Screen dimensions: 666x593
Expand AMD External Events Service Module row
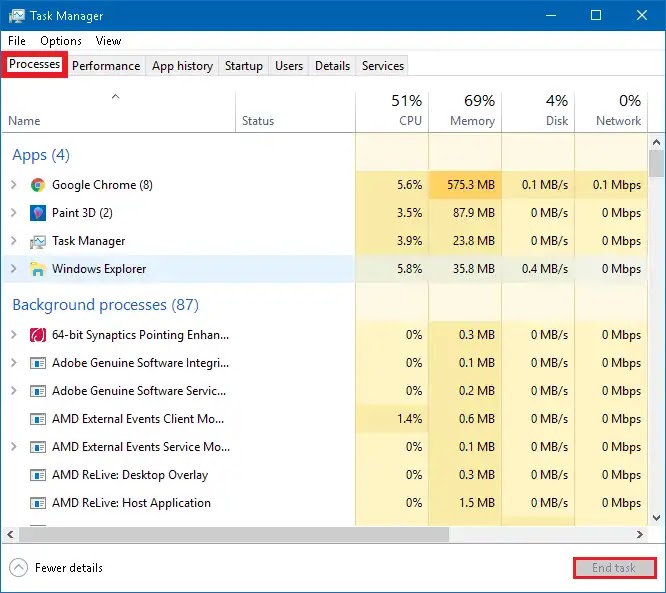click(14, 447)
